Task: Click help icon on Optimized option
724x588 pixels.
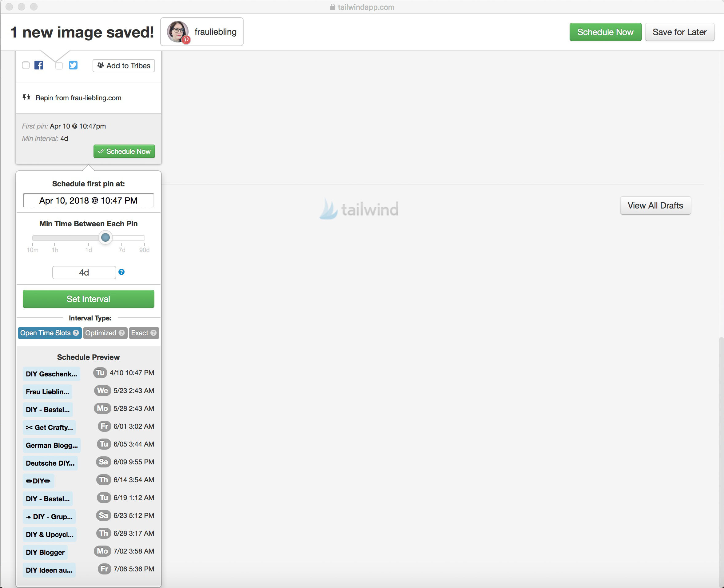Action: [121, 333]
